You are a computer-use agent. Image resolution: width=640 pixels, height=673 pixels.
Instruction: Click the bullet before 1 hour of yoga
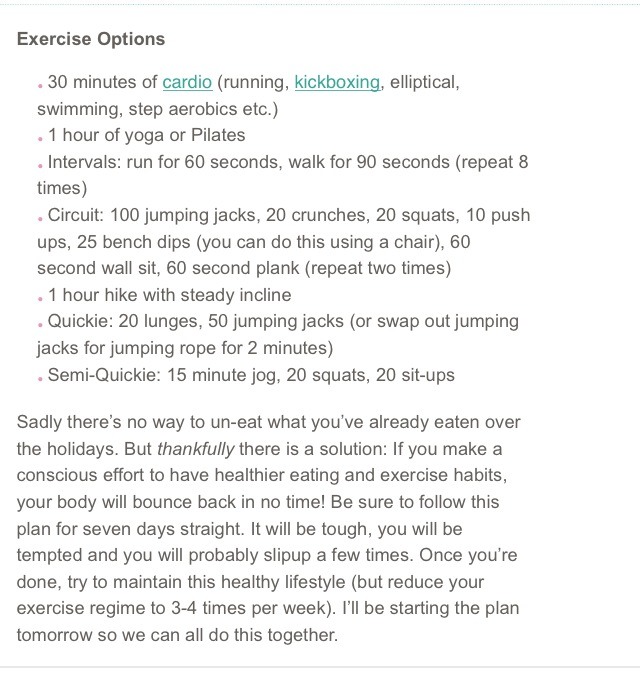pyautogui.click(x=40, y=139)
